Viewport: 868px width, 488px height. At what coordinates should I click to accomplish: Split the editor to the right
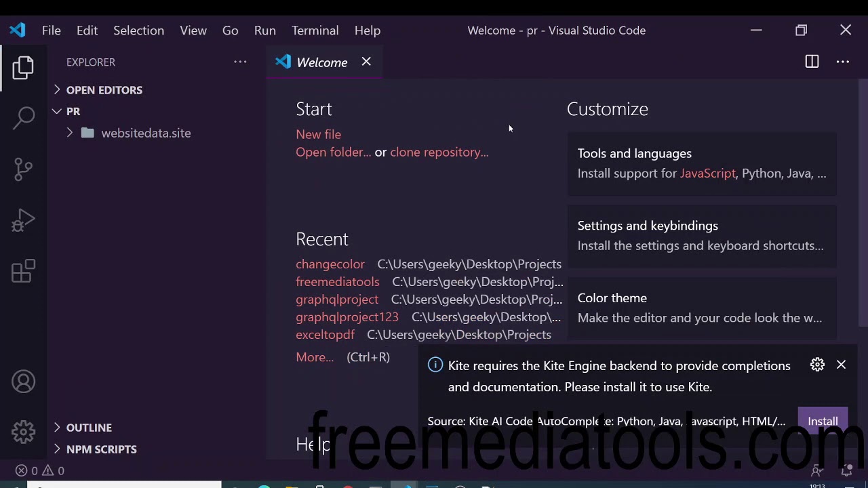pos(812,62)
